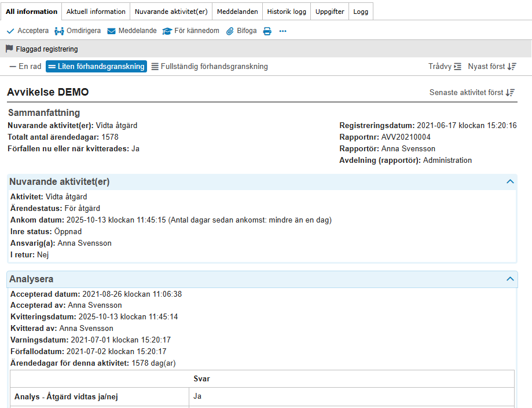The height and width of the screenshot is (408, 532).
Task: Click Nyast först sort button
Action: point(492,67)
